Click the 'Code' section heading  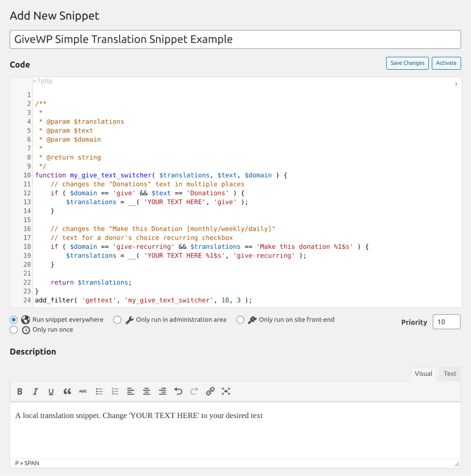point(20,65)
